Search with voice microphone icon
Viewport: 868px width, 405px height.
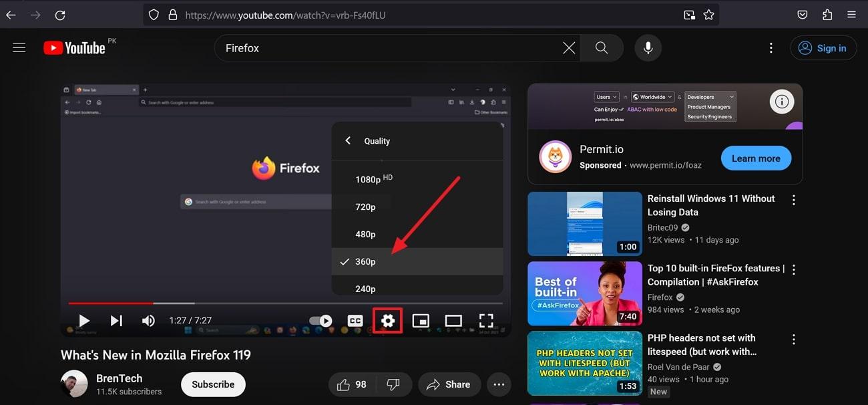pos(648,48)
